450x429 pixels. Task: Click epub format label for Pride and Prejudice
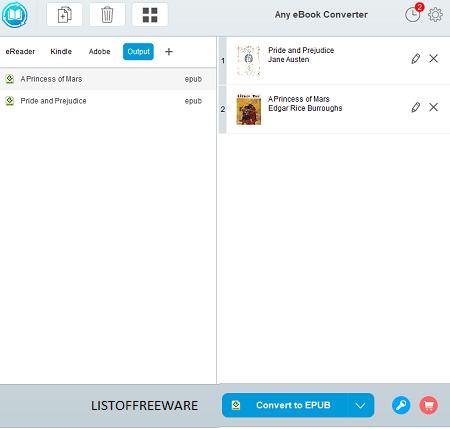tap(193, 101)
